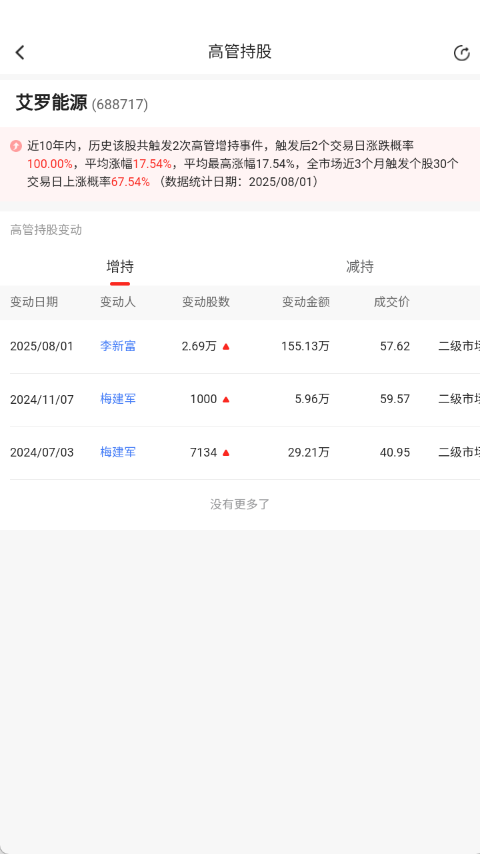Tap 二级市场 cell in 2024/11/07 row
This screenshot has height=854, width=480.
pos(459,399)
